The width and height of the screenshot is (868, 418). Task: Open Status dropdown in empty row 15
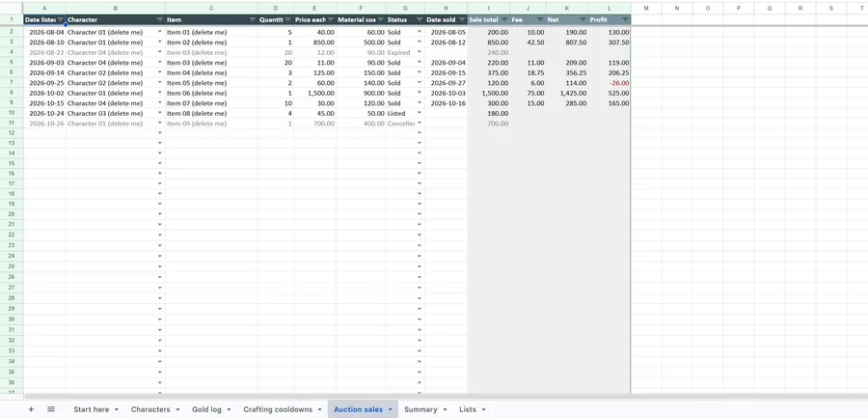coord(420,163)
